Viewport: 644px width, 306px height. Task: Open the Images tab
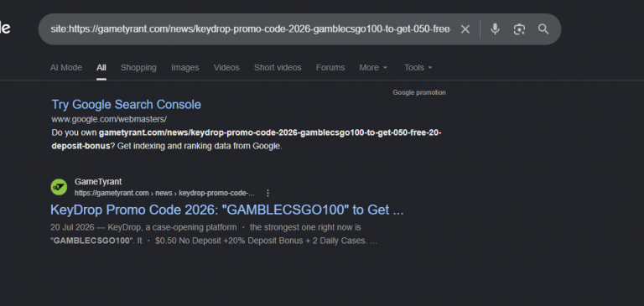184,67
